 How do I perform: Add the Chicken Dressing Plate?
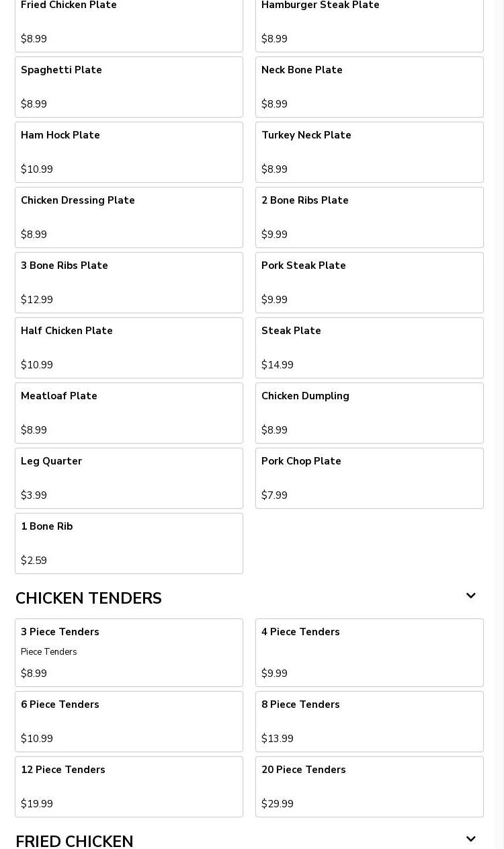(x=129, y=218)
